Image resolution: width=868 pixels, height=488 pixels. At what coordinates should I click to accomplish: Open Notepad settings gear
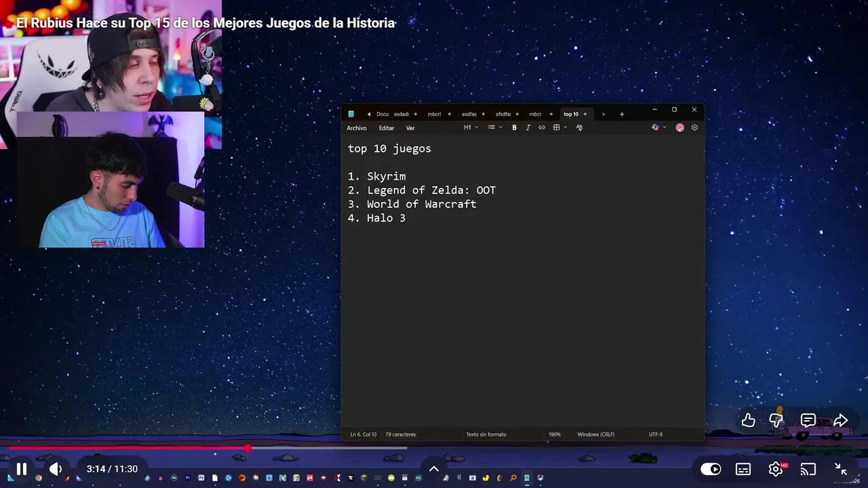coord(694,127)
